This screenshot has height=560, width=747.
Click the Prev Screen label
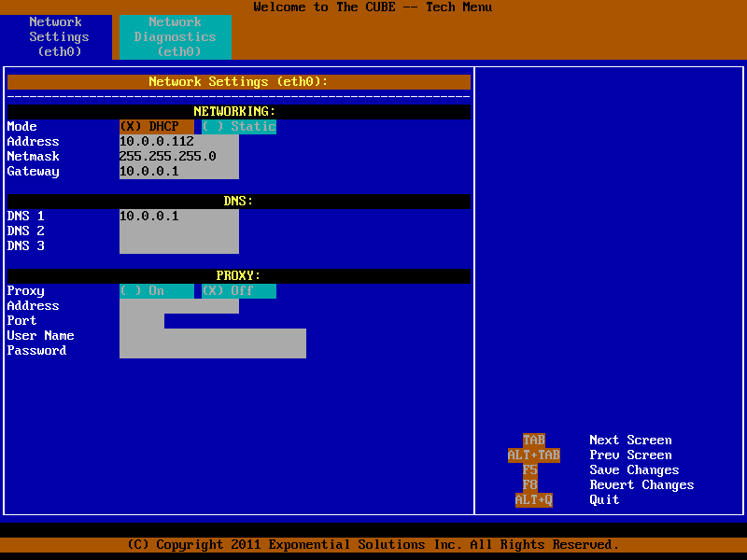[631, 455]
